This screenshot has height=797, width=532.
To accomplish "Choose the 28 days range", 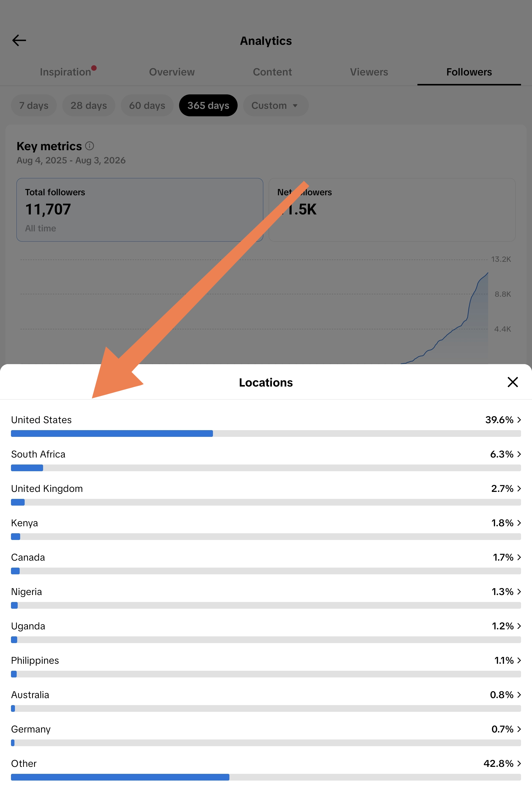I will coord(89,106).
